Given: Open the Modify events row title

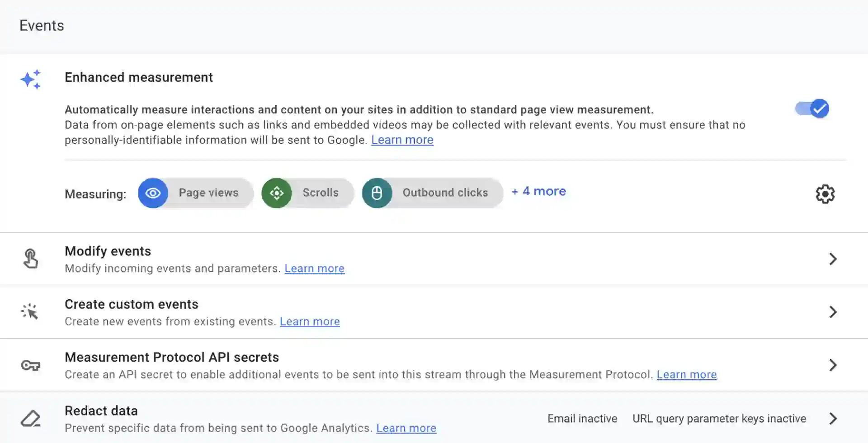Looking at the screenshot, I should (108, 251).
